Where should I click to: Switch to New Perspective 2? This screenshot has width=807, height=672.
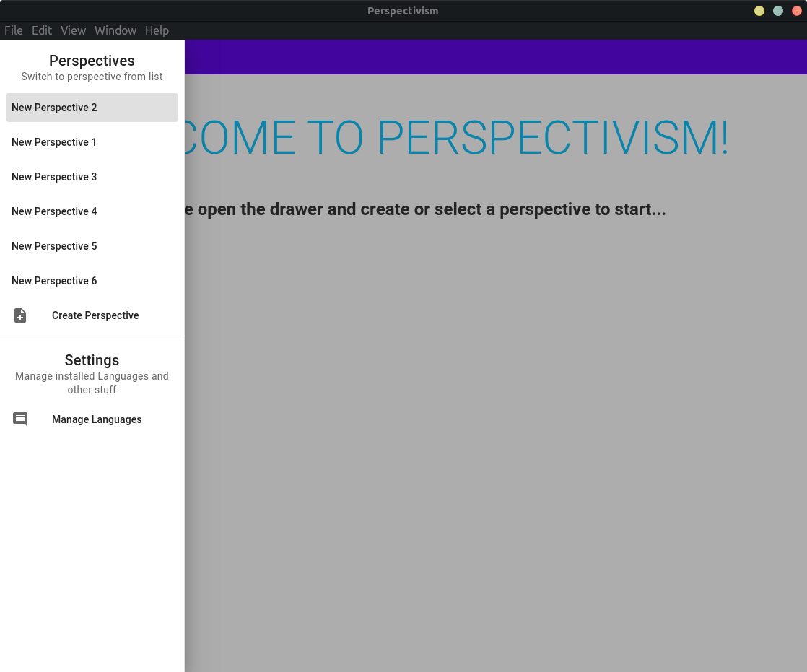pos(92,108)
